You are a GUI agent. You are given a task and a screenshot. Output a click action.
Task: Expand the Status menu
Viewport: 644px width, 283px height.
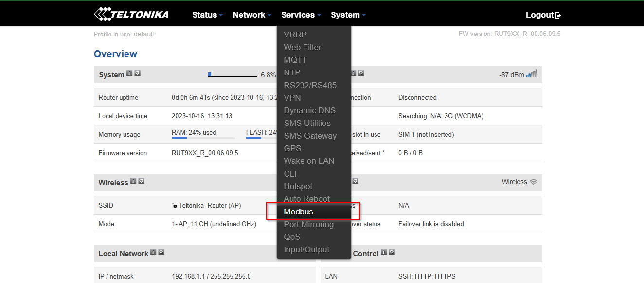[x=205, y=15]
